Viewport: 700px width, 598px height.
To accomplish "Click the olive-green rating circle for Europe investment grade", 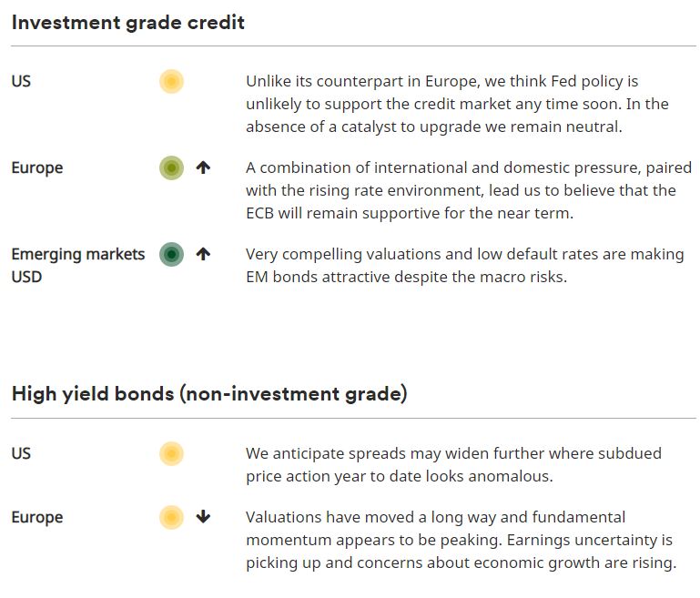I will click(171, 168).
